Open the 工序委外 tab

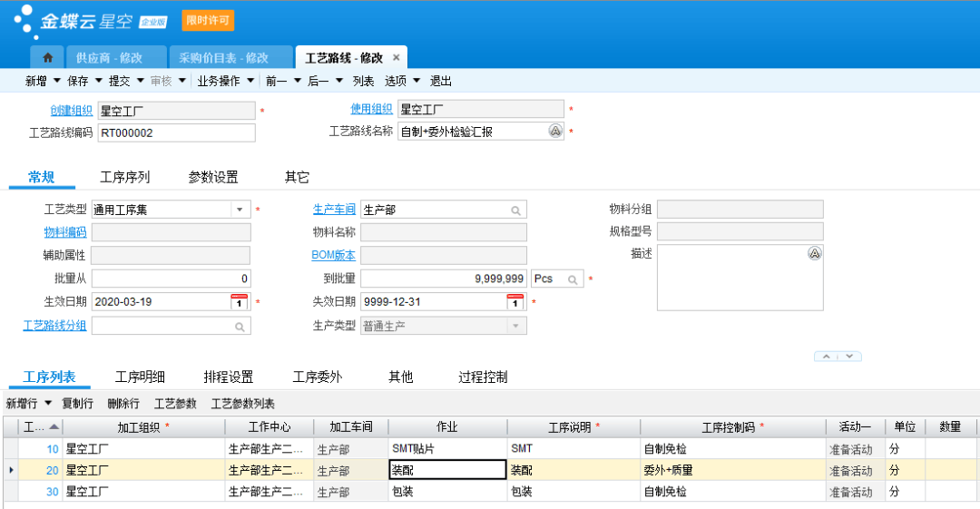click(318, 377)
